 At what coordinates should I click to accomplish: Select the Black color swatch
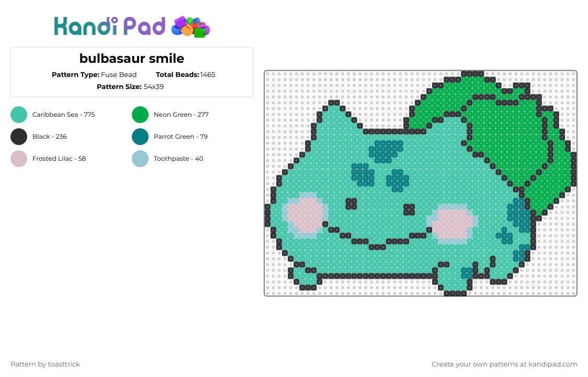tap(19, 137)
